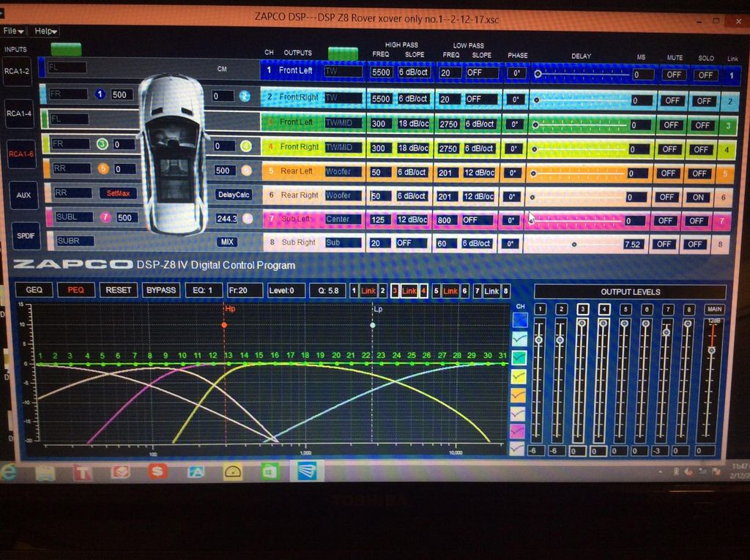Image resolution: width=750 pixels, height=560 pixels.
Task: Click the yellow gauge taskbar icon
Action: (232, 472)
